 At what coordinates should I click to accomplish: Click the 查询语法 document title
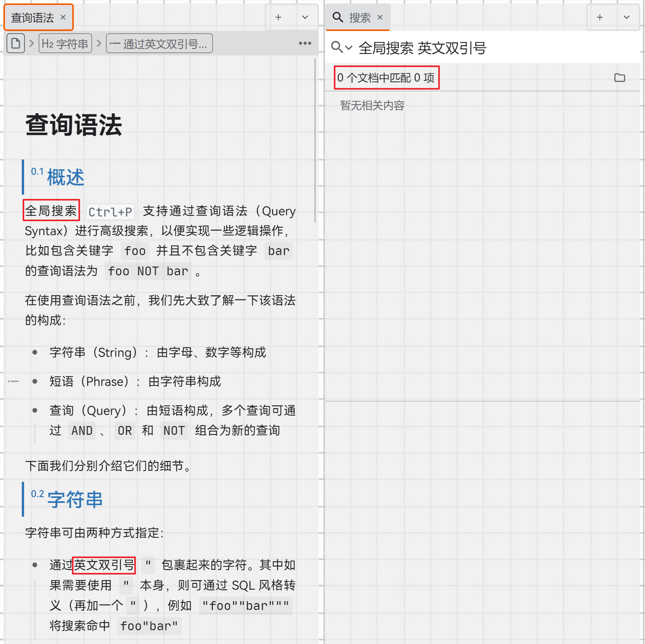[73, 125]
